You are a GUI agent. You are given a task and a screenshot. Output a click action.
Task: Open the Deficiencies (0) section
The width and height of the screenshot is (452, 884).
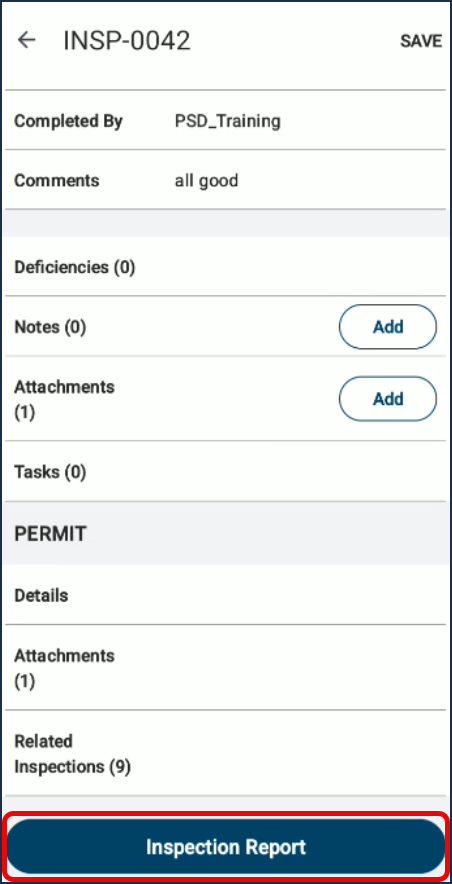click(225, 267)
